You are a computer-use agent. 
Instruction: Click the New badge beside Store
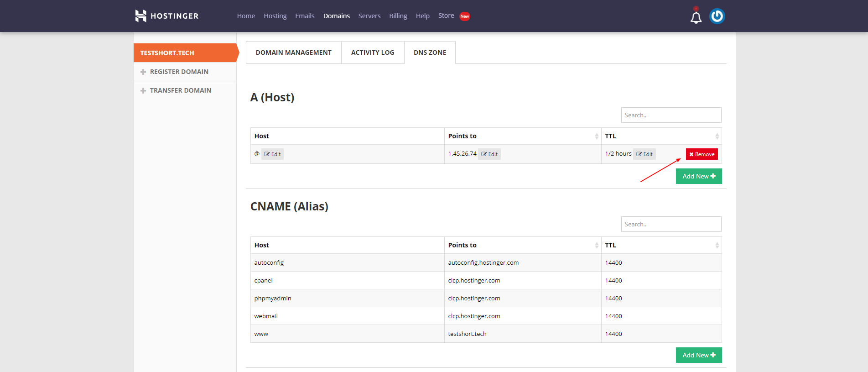click(464, 16)
